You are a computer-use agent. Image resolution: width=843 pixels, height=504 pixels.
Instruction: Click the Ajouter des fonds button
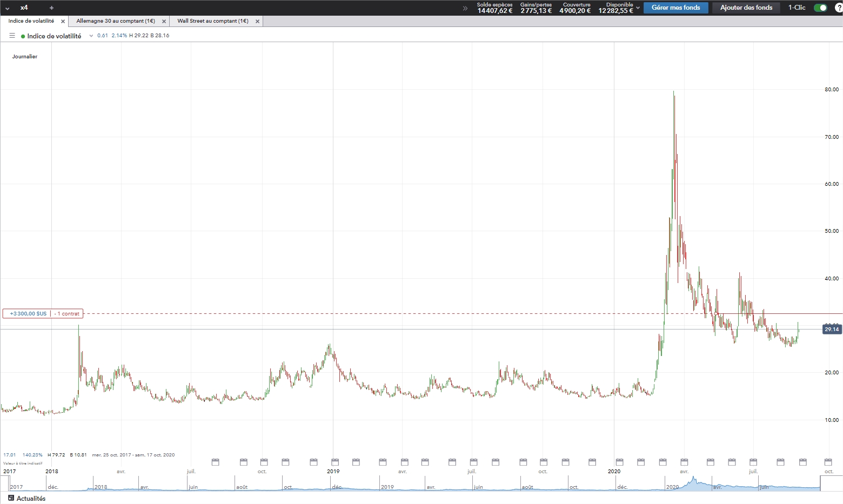point(746,8)
